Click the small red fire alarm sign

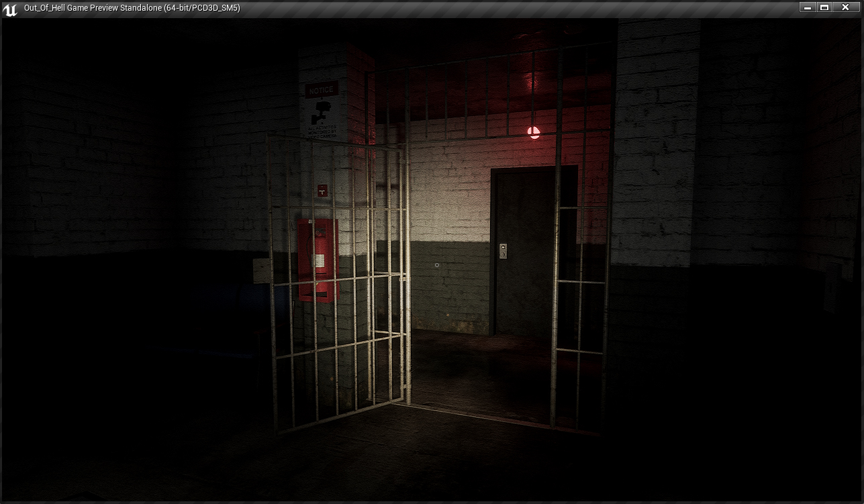(x=323, y=191)
